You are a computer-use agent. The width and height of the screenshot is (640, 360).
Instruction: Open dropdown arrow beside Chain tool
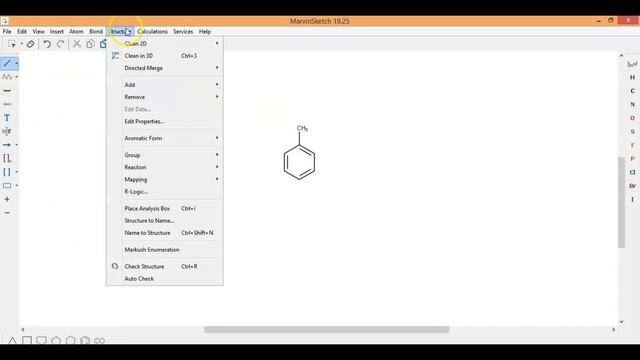17,77
